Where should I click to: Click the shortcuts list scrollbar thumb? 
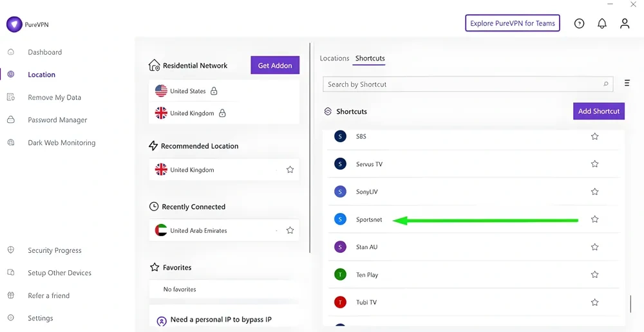tap(630, 304)
